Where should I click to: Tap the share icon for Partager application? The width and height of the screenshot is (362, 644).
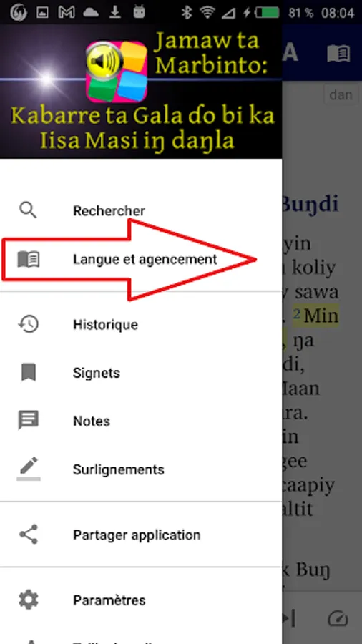tap(29, 535)
